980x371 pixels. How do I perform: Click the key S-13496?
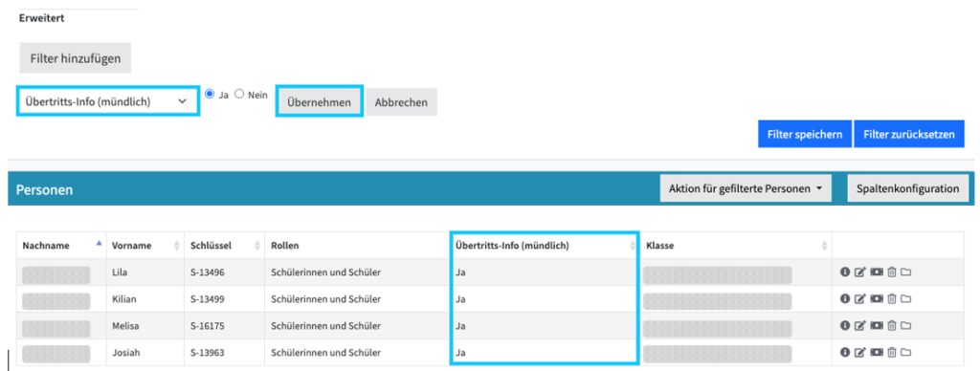click(x=207, y=273)
